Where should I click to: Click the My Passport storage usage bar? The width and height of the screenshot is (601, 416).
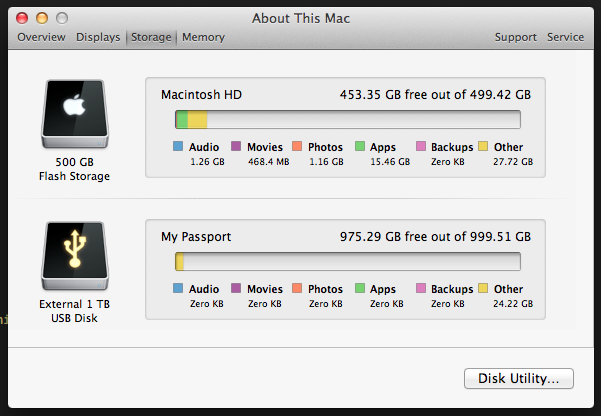click(348, 261)
